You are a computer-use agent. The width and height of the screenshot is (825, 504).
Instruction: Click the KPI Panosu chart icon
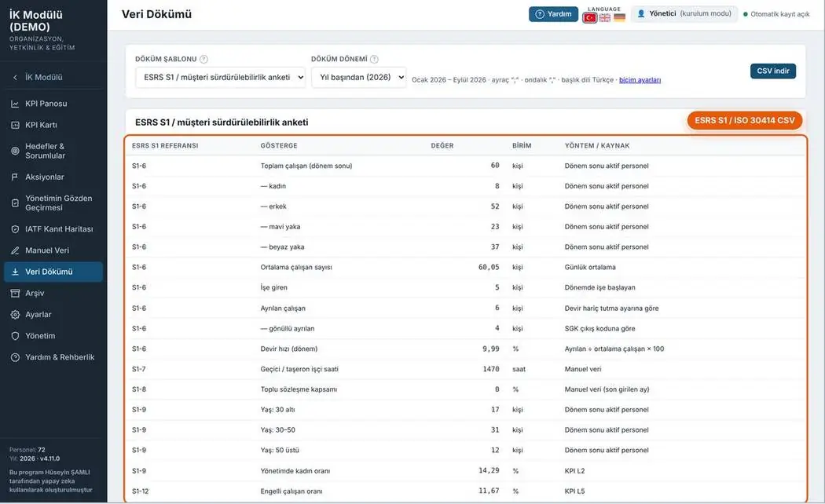pyautogui.click(x=15, y=104)
